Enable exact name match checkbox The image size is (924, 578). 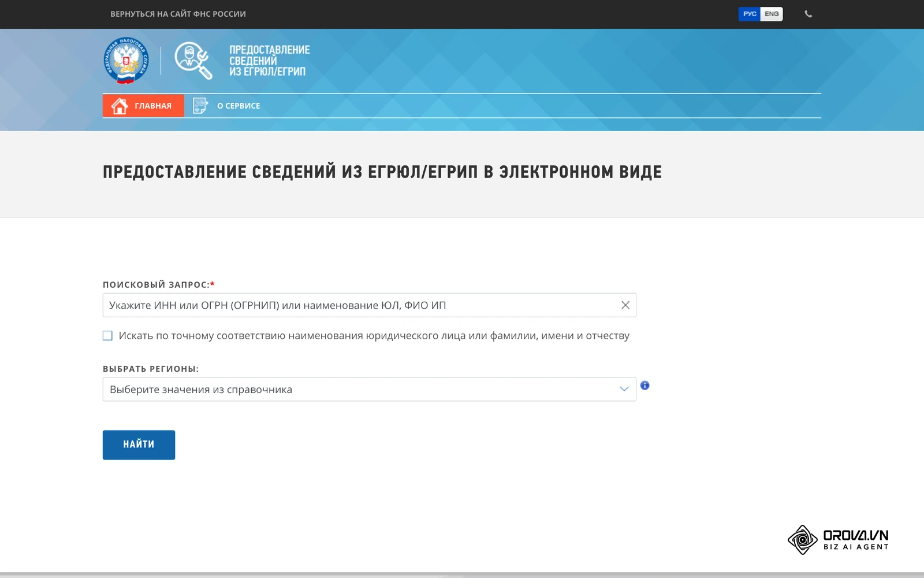click(107, 336)
